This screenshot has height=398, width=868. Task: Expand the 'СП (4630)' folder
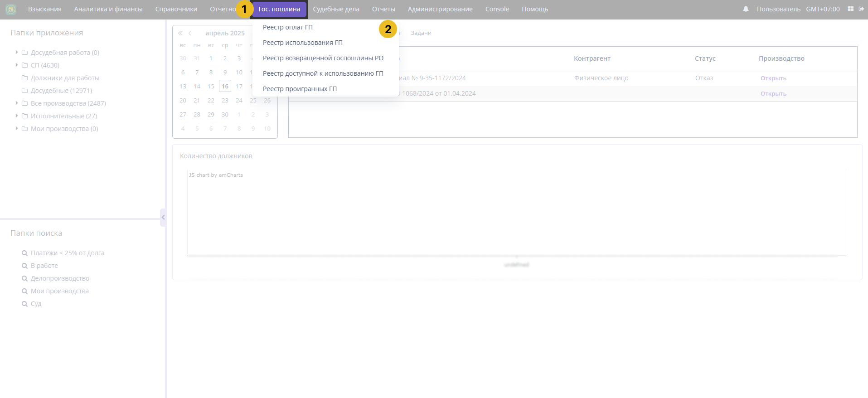pyautogui.click(x=17, y=65)
